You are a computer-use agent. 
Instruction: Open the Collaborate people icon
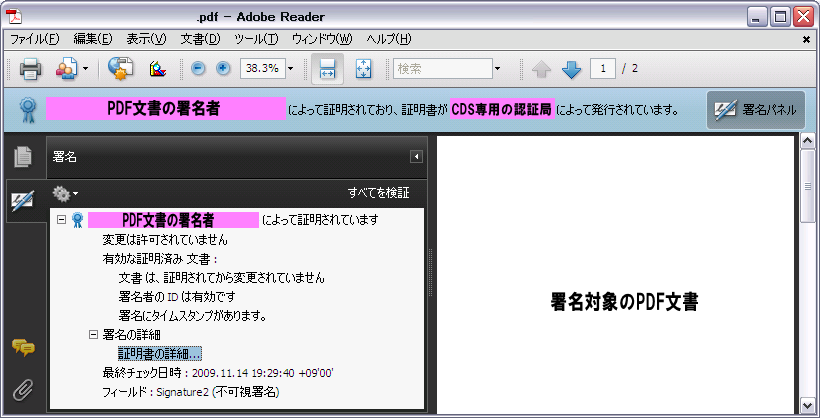click(66, 69)
